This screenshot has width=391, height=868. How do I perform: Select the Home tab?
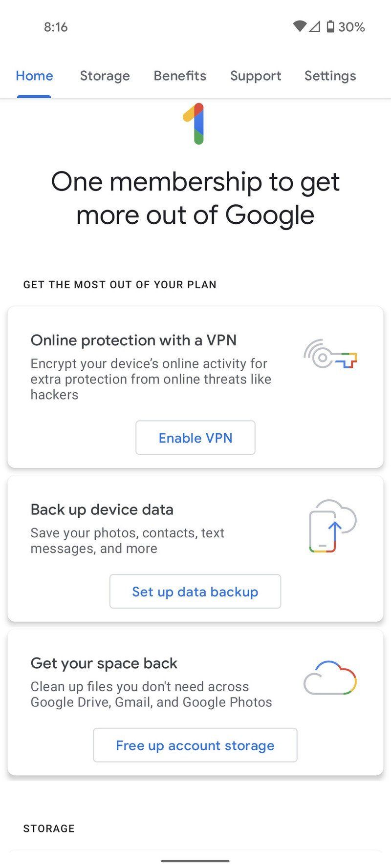click(34, 76)
